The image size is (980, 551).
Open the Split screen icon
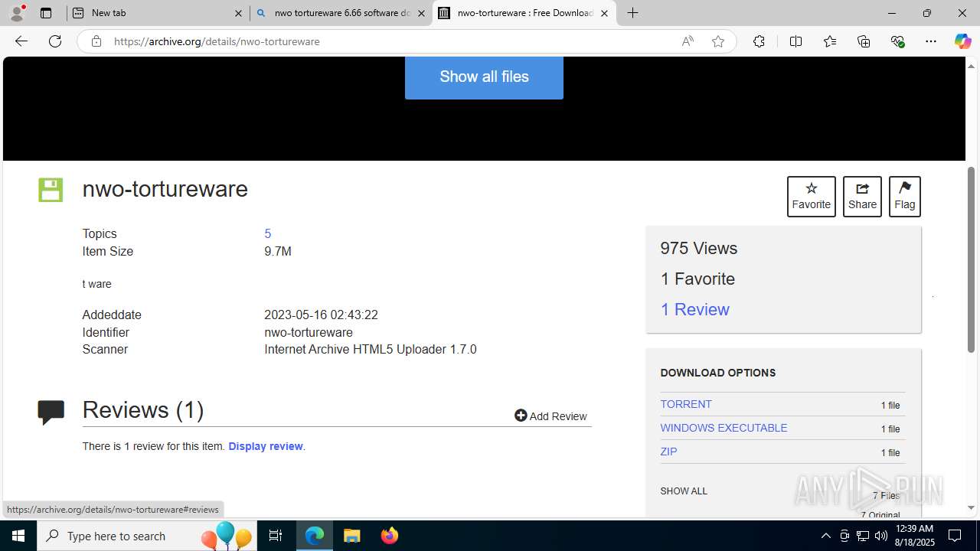click(795, 41)
